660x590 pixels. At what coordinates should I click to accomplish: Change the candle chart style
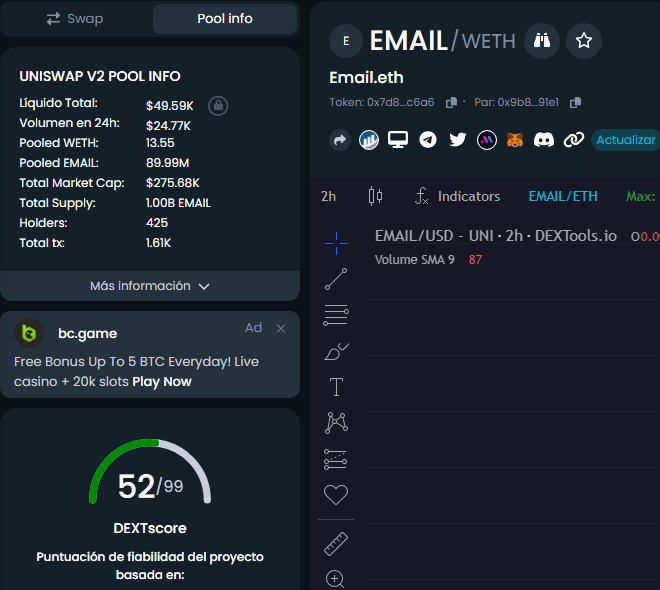tap(375, 196)
